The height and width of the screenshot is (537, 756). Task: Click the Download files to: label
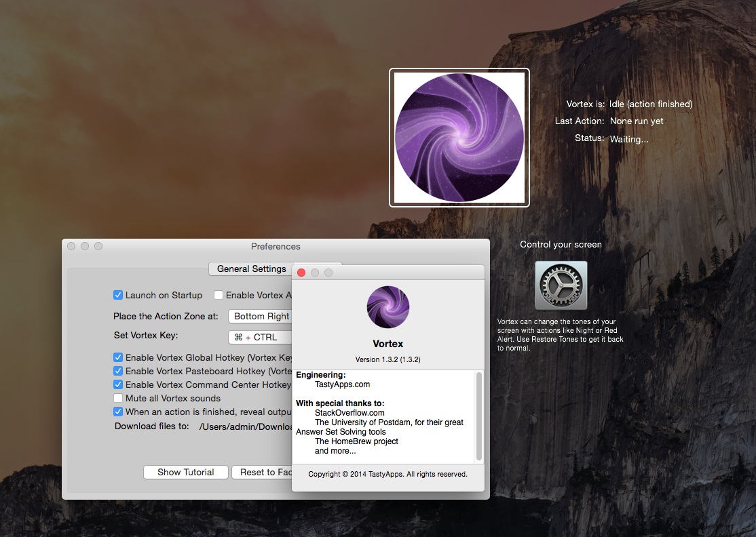(x=151, y=426)
